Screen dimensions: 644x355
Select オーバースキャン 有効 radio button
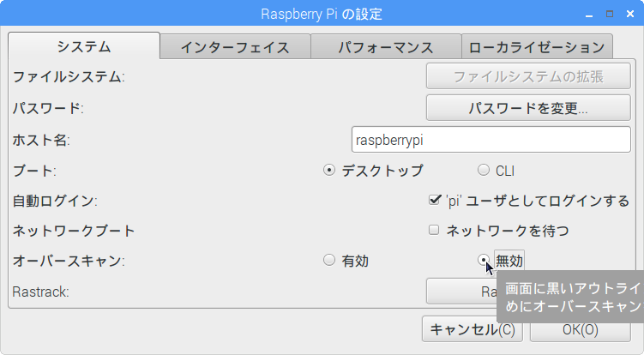(329, 260)
